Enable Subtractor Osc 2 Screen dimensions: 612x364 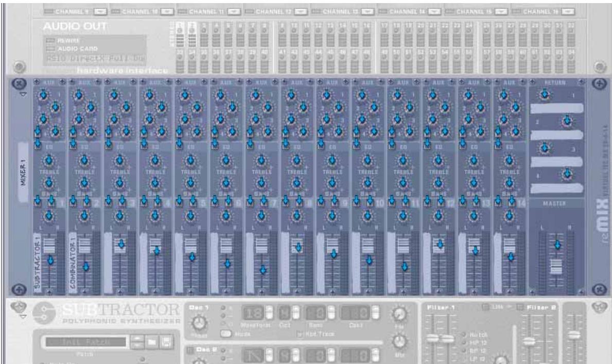point(190,350)
